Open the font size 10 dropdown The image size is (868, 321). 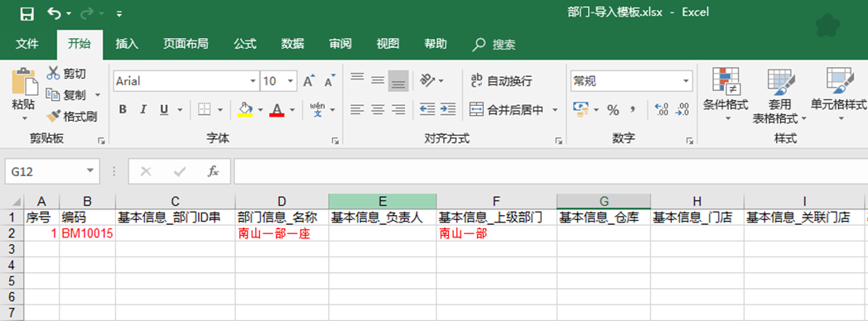290,81
